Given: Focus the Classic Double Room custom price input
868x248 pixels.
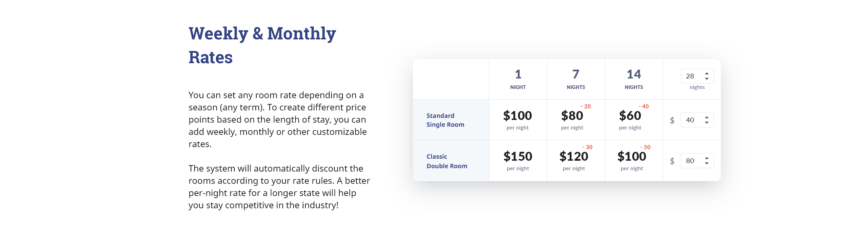Looking at the screenshot, I should (x=697, y=161).
